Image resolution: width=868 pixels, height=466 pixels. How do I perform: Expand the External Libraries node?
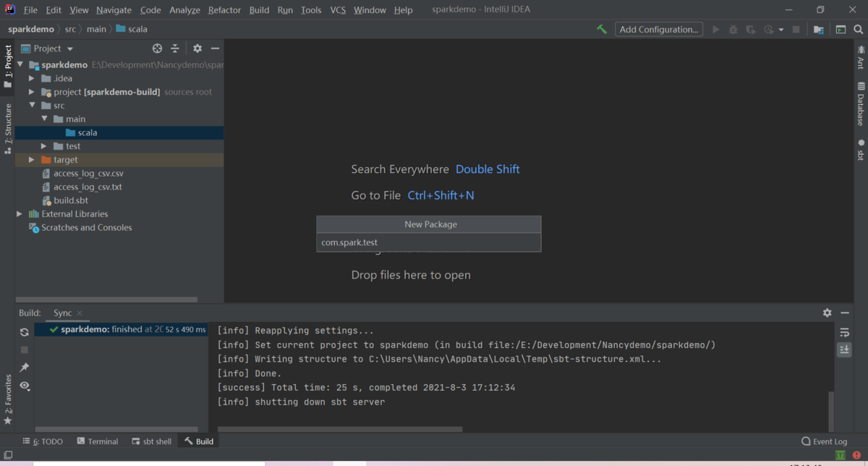click(20, 214)
